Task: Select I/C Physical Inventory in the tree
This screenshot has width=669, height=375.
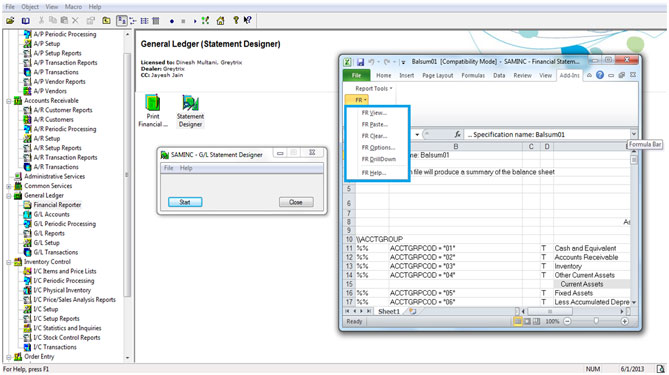Action: 62,290
